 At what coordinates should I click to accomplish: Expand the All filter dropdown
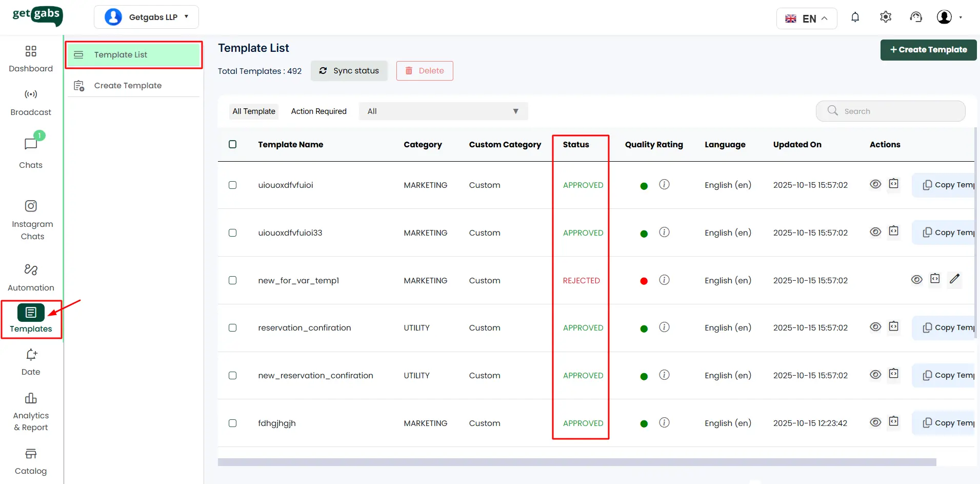[443, 111]
